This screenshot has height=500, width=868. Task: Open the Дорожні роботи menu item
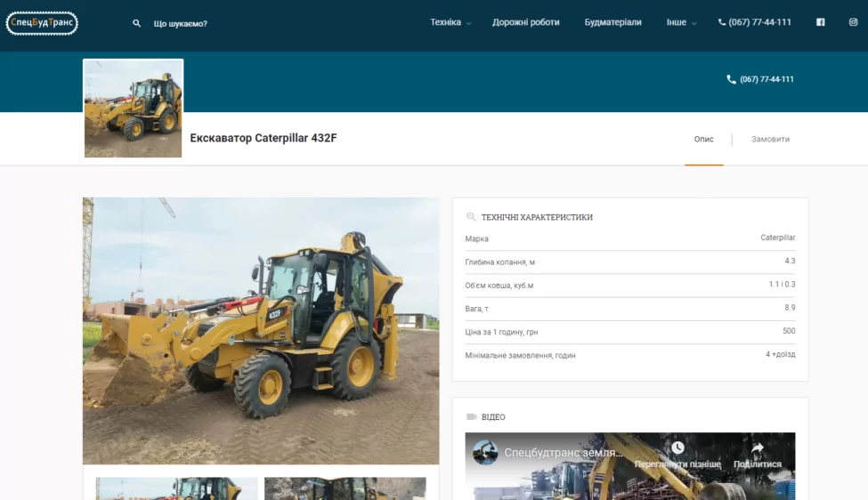(525, 22)
